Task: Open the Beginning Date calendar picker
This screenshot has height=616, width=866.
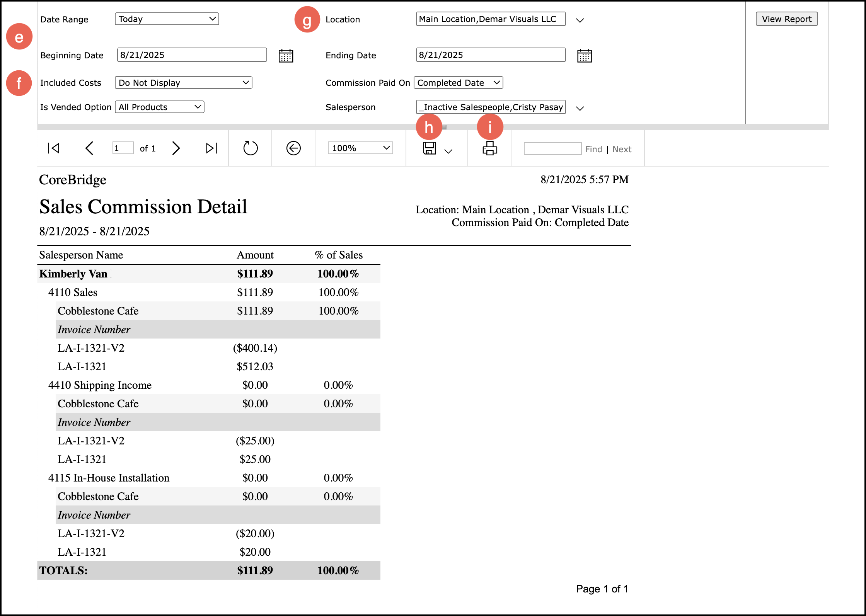Action: [x=286, y=56]
